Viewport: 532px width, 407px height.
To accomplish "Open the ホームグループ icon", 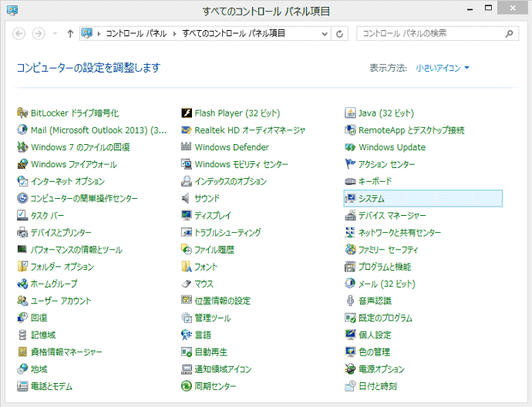I will (x=22, y=284).
